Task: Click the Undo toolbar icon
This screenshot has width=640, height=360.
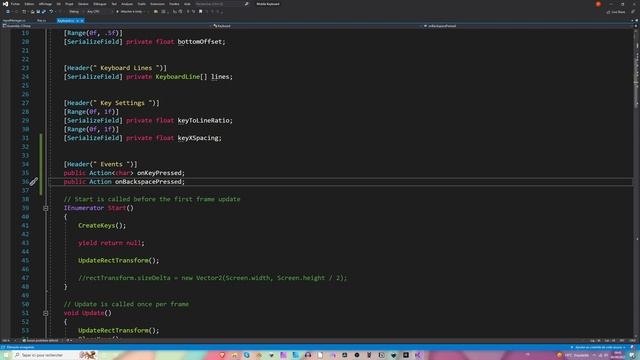Action: click(51, 11)
